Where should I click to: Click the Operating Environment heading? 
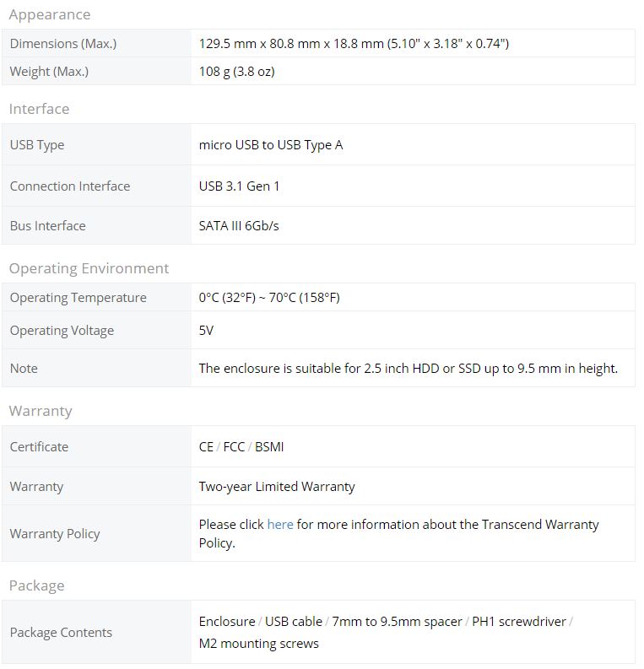(x=89, y=268)
